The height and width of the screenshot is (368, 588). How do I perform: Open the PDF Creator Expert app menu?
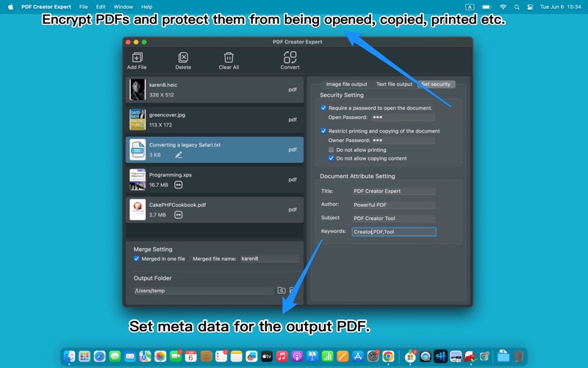click(46, 7)
